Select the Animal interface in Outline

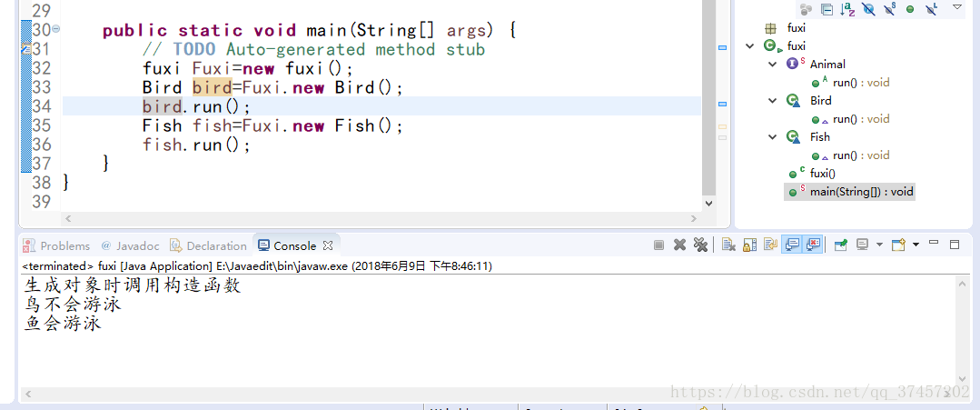coord(827,65)
